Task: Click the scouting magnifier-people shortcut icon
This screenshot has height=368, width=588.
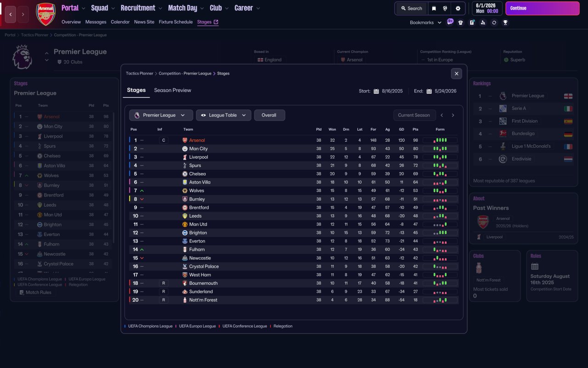Action: pos(483,23)
